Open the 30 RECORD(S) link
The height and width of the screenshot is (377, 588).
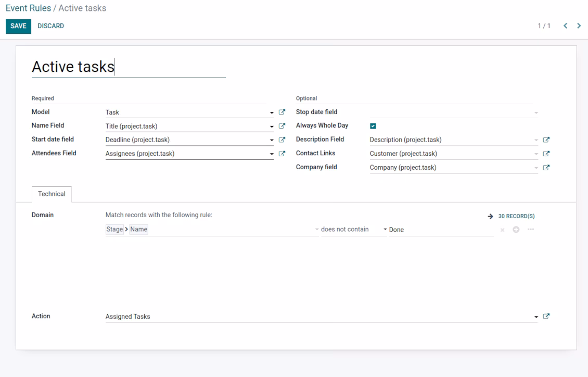516,216
